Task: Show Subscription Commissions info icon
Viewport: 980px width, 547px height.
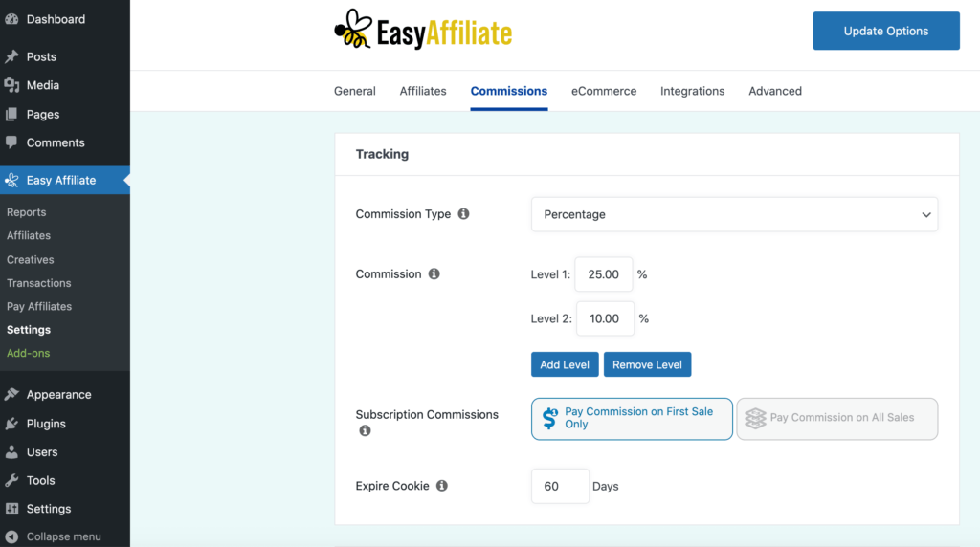Action: click(365, 430)
